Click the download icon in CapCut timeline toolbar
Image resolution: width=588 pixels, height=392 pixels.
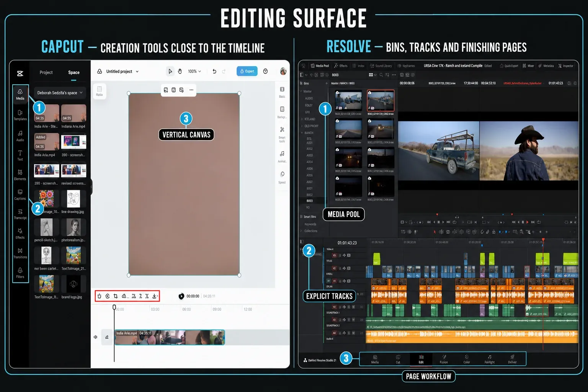155,296
